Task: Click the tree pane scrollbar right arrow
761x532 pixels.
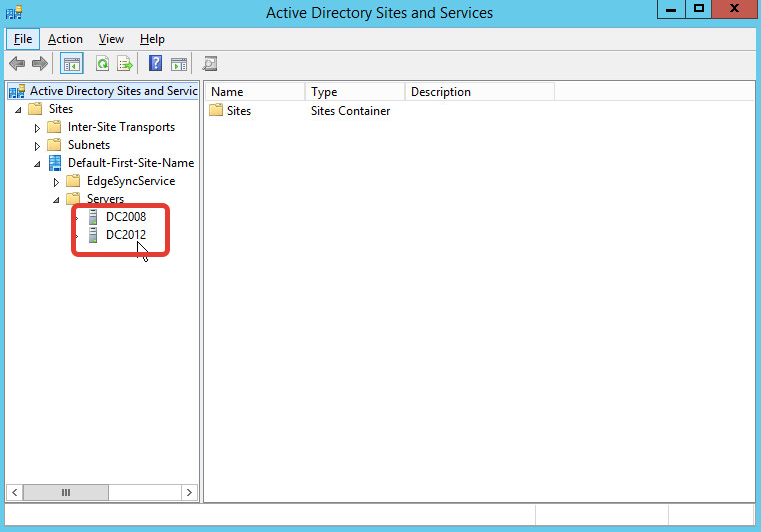Action: pos(189,493)
